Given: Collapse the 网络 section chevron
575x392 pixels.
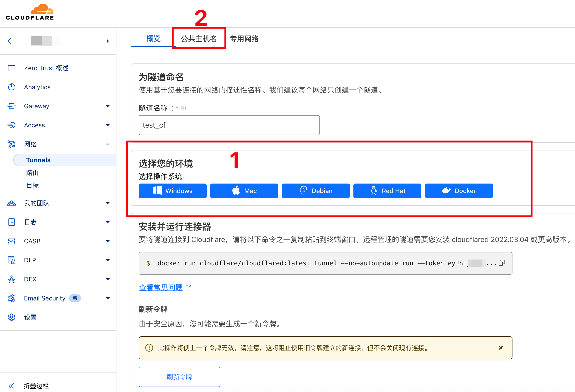Looking at the screenshot, I should pyautogui.click(x=108, y=144).
